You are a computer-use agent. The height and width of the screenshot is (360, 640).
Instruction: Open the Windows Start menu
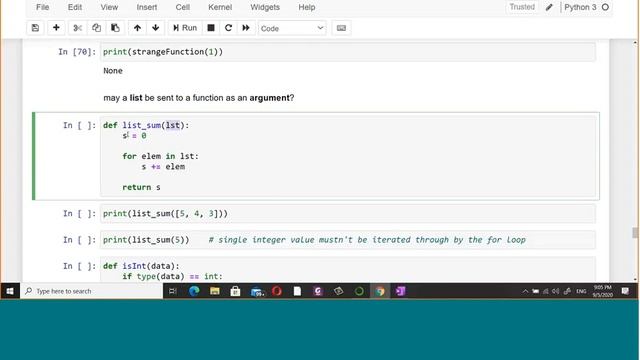[x=10, y=291]
